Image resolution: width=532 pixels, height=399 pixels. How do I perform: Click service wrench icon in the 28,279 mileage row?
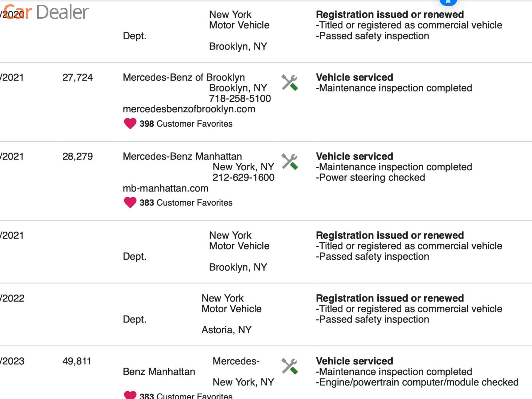289,162
